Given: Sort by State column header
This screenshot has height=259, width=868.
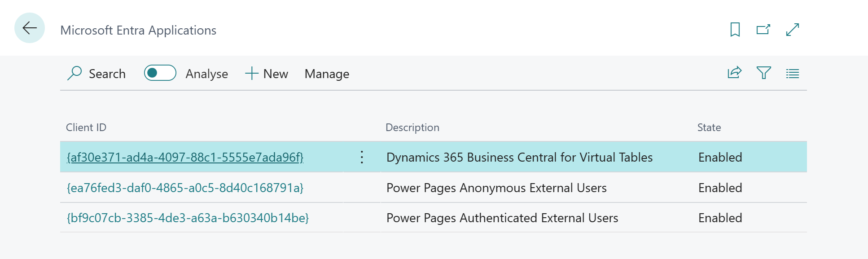Looking at the screenshot, I should (709, 127).
